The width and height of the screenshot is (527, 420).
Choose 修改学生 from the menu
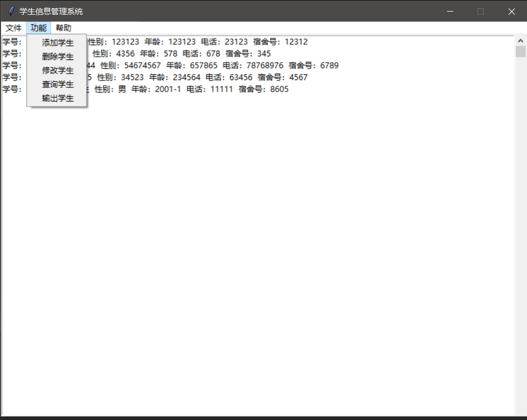(57, 70)
